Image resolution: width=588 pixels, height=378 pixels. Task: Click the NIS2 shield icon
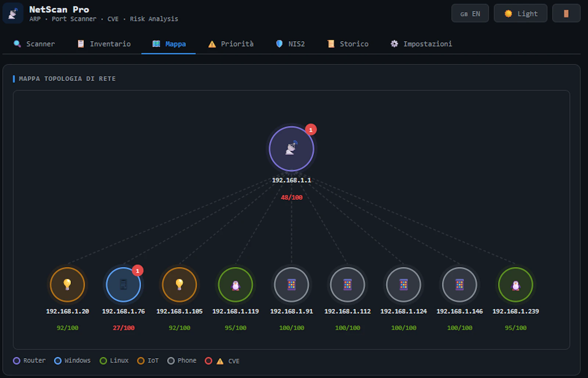279,44
